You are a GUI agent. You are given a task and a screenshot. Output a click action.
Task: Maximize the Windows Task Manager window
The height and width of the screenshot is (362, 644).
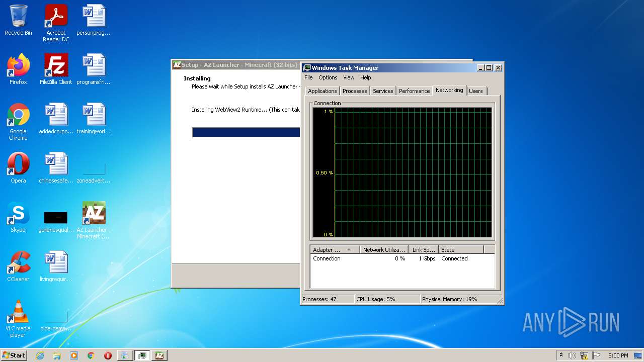pos(489,68)
